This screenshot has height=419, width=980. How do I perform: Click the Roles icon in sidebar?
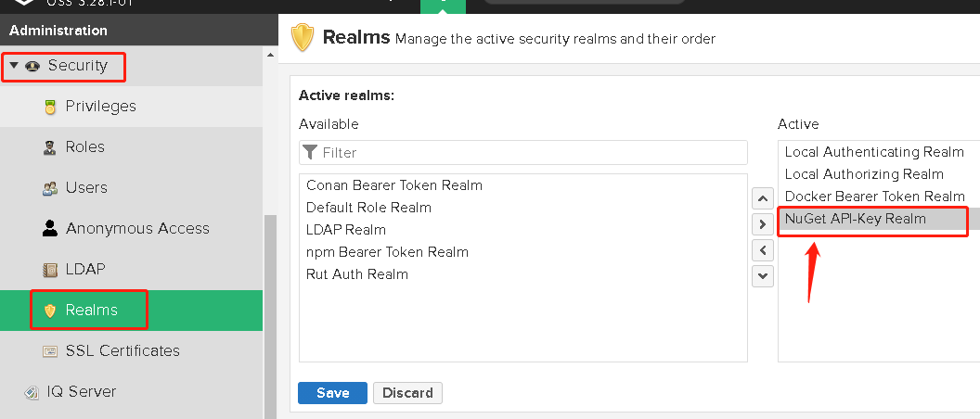(x=50, y=147)
